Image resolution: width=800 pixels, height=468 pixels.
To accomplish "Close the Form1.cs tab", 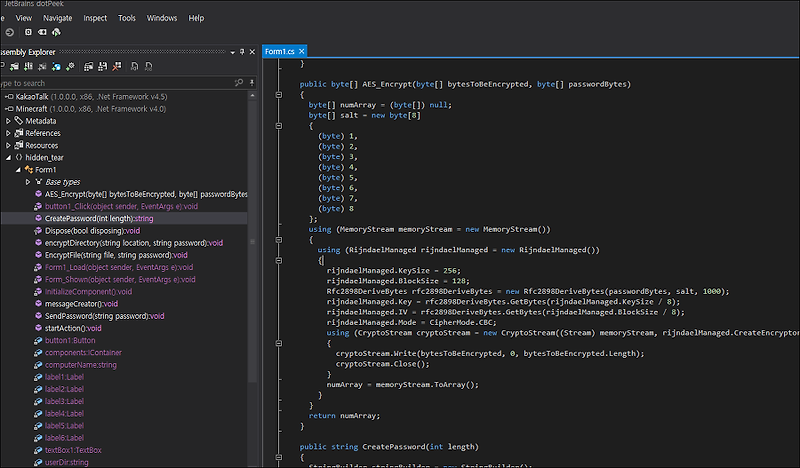I will [x=302, y=51].
